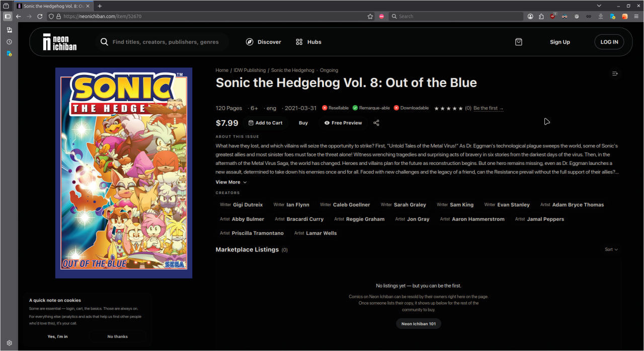Screen dimensions: 644x351
Task: Click the Sonic comic cover image
Action: 124,173
